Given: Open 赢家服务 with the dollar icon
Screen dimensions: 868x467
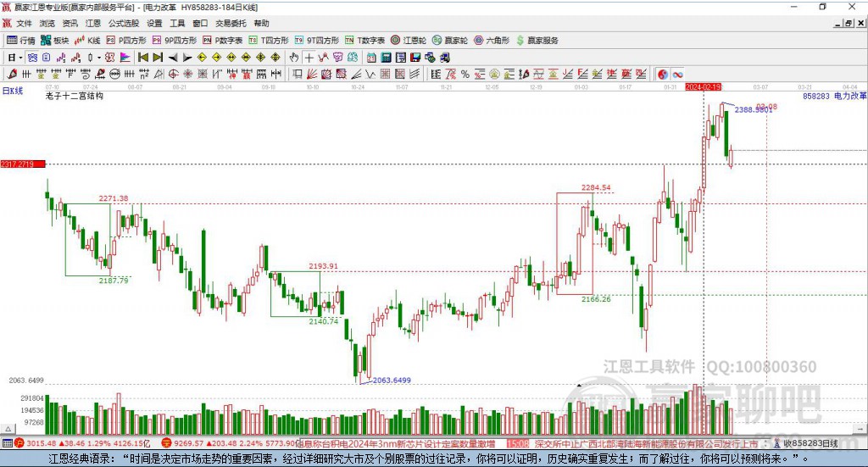Looking at the screenshot, I should click(537, 41).
